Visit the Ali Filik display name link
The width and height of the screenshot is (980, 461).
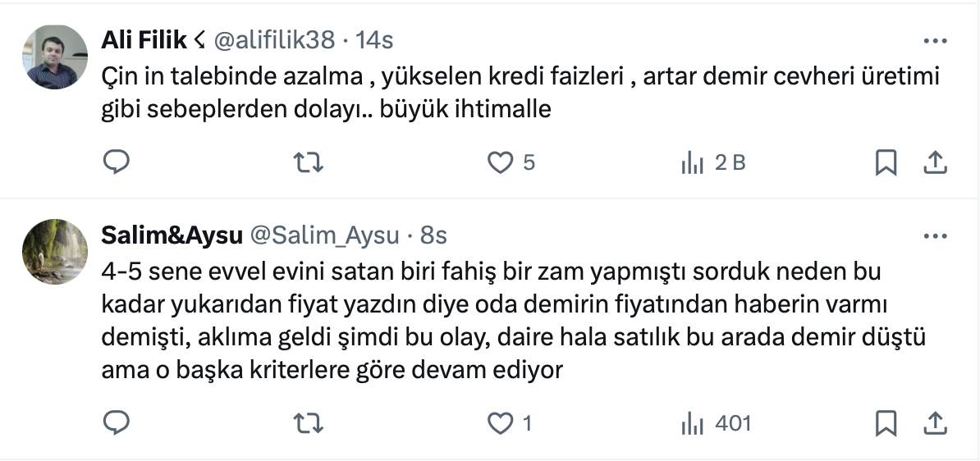pos(144,39)
